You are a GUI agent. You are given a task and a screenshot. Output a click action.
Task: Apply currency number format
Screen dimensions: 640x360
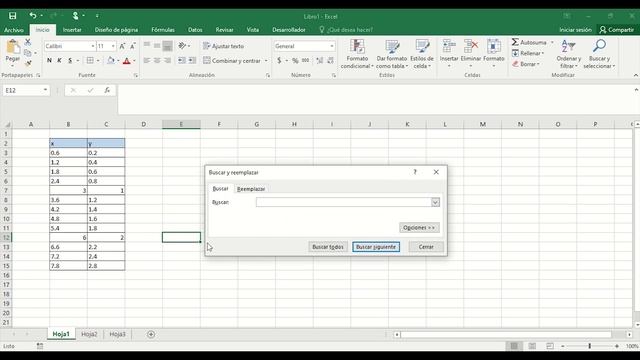[x=279, y=60]
